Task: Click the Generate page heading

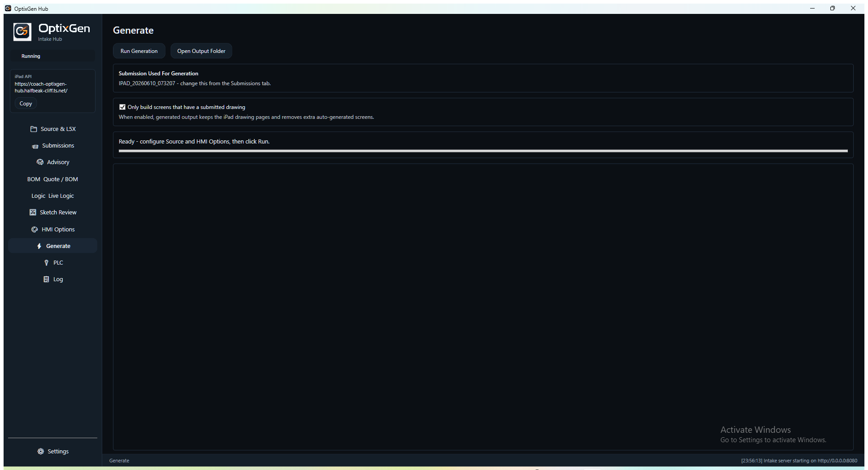Action: coord(133,30)
